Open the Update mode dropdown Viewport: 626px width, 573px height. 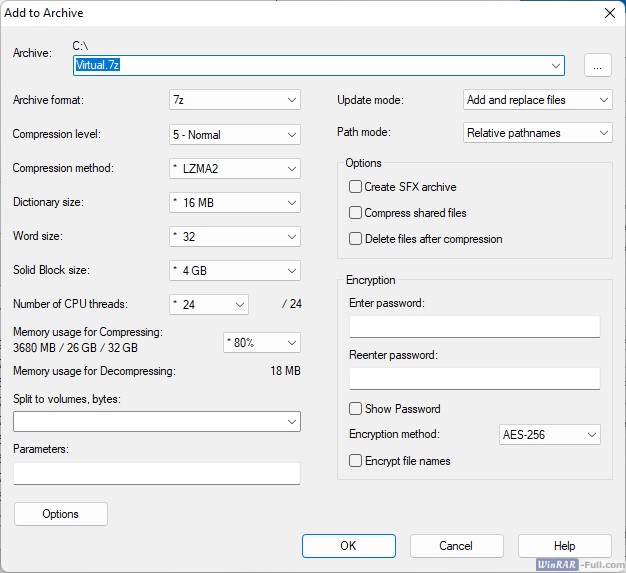point(538,100)
